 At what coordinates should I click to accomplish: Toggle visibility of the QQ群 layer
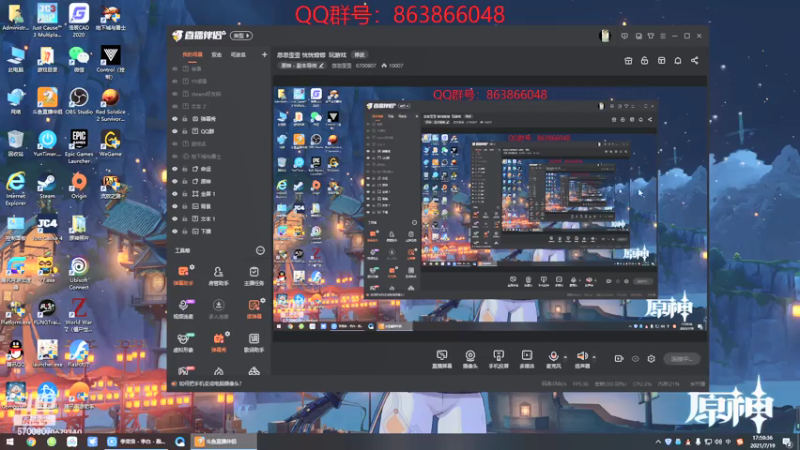[x=174, y=131]
